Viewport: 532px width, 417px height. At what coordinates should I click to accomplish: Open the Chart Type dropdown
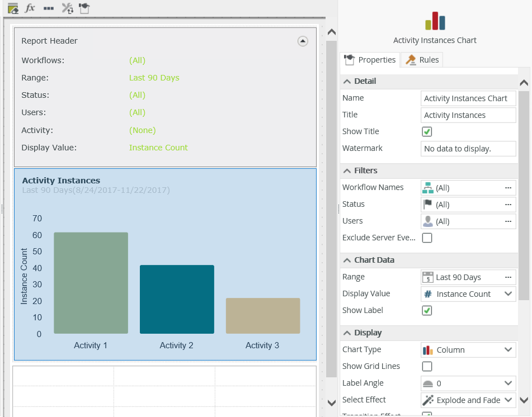(508, 350)
